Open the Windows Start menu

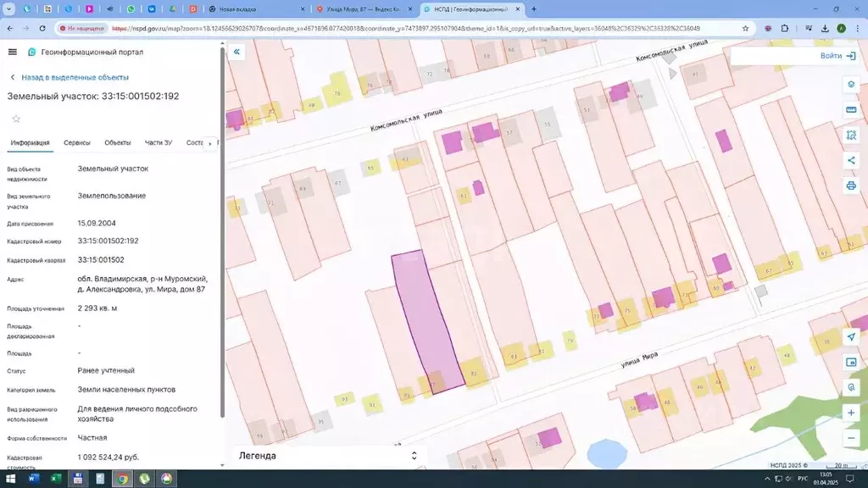[10, 479]
